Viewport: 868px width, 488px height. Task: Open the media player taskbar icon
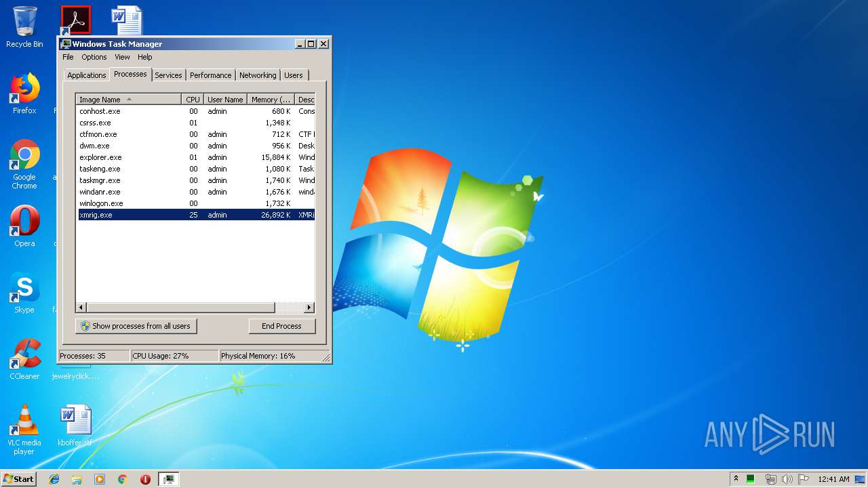click(100, 479)
